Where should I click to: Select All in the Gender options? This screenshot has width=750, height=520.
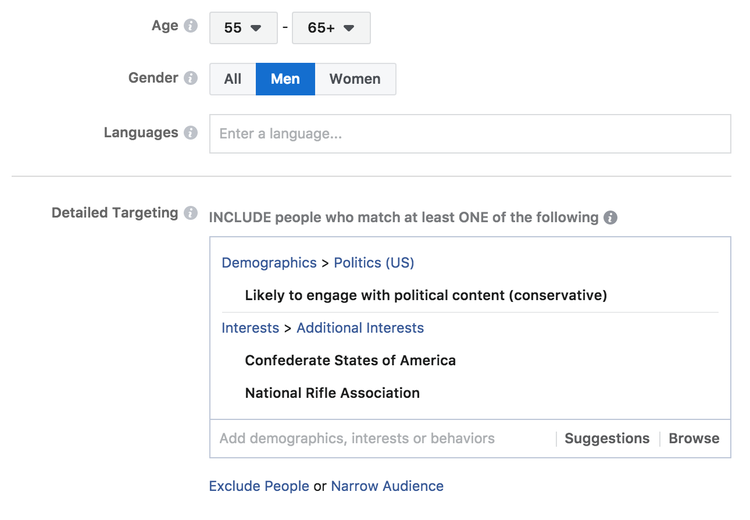(x=233, y=79)
